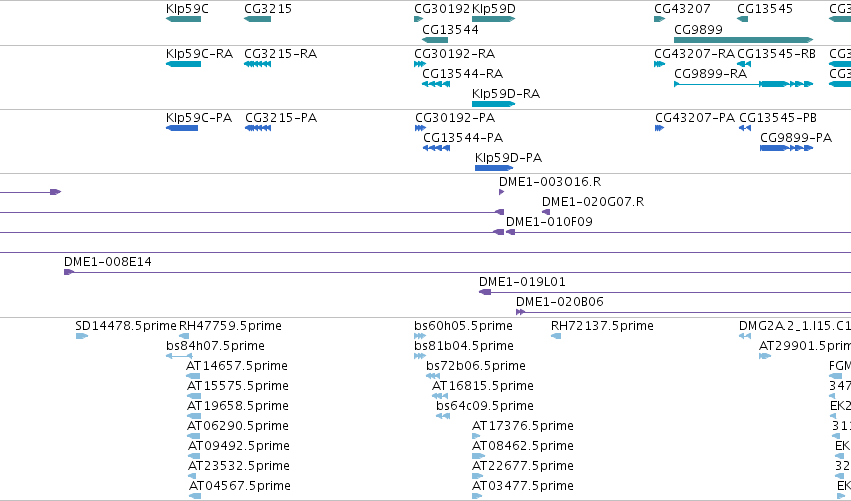This screenshot has width=851, height=501.
Task: Click the AT29901.5prime EST glyph
Action: pos(765,356)
